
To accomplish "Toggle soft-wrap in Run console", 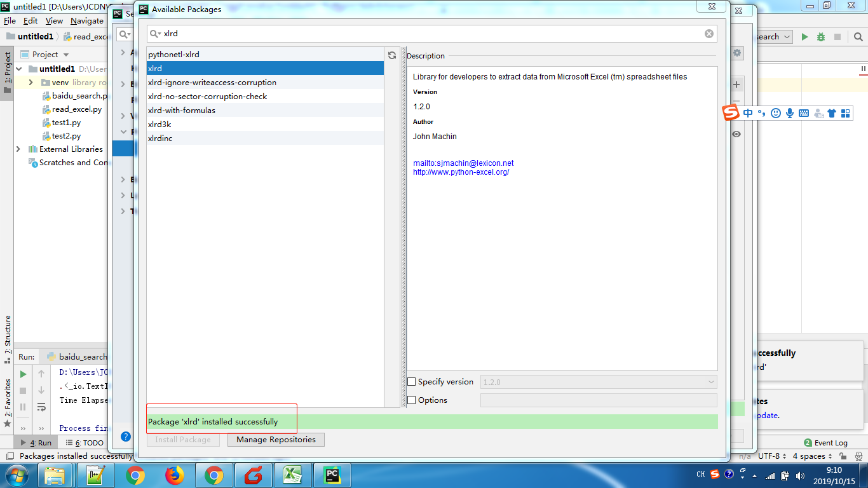I will [x=41, y=407].
